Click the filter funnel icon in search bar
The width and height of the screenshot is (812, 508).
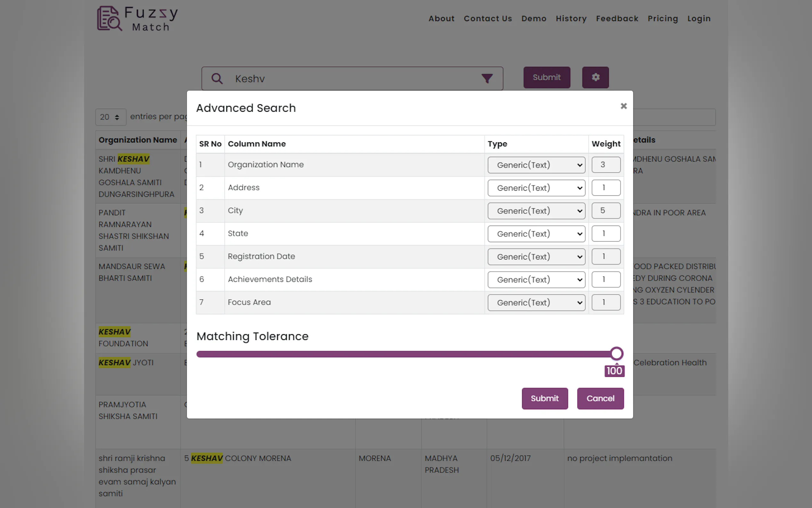click(x=487, y=78)
